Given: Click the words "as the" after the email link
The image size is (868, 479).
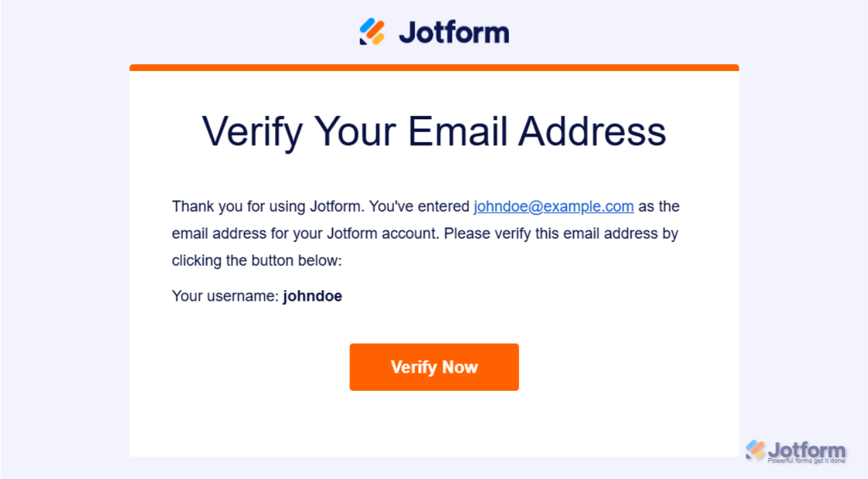Looking at the screenshot, I should click(659, 206).
